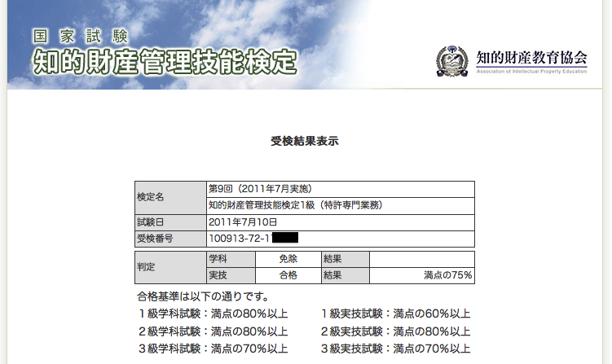The image size is (612, 364).
Task: Select the date 2011年7月10日
Action: tap(243, 222)
